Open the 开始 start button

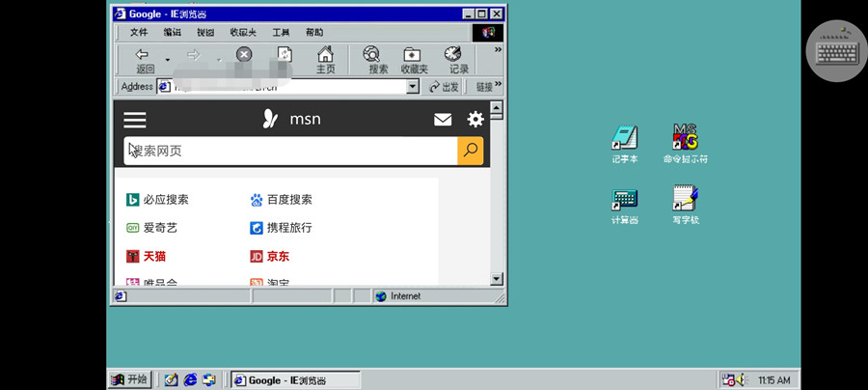coord(129,379)
